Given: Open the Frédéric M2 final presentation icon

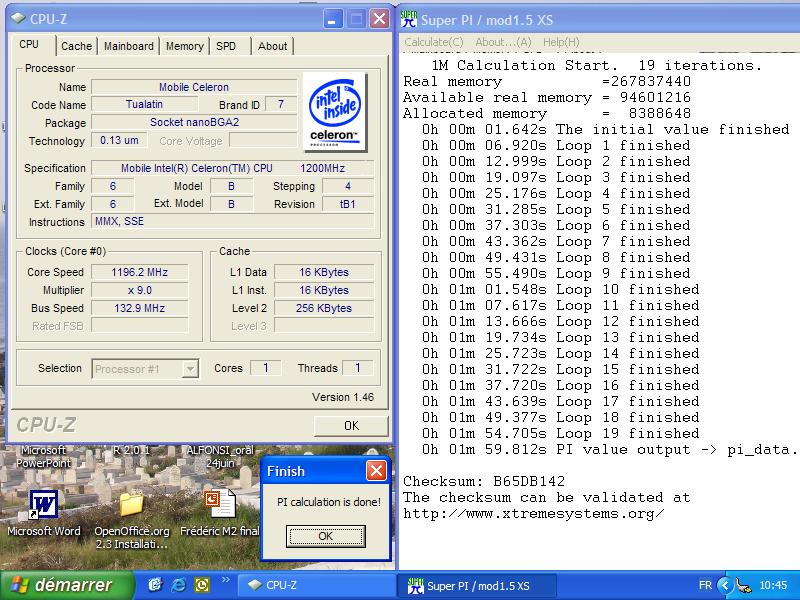Looking at the screenshot, I should click(220, 504).
